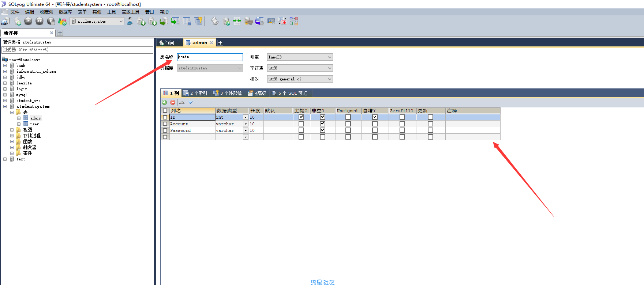Open the database synchronization wizard icon
644x285 pixels.
coord(226,21)
